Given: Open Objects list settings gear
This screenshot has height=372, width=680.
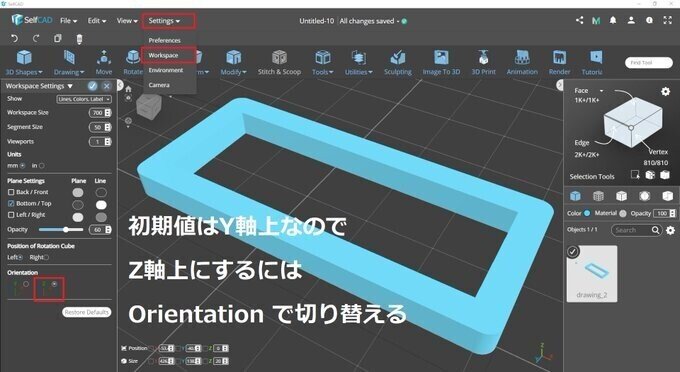Looking at the screenshot, I should pyautogui.click(x=670, y=230).
